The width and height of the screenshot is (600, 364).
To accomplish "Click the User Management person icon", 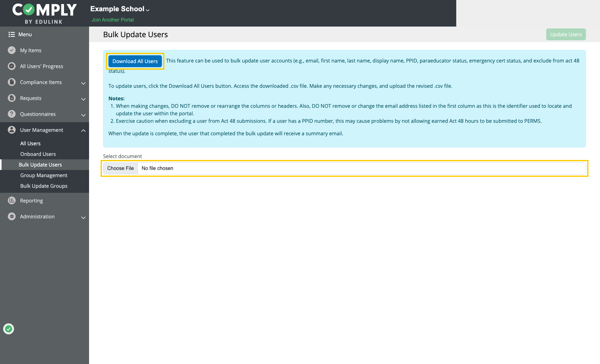I will (12, 130).
